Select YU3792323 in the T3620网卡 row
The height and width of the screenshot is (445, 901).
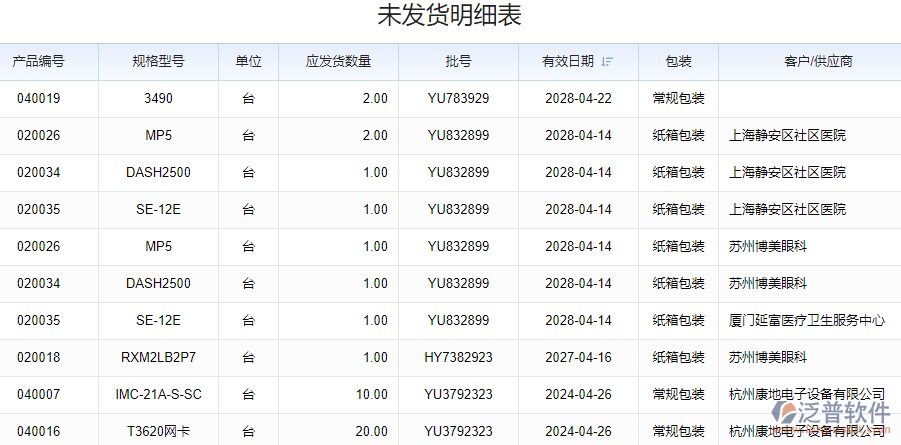pos(459,431)
